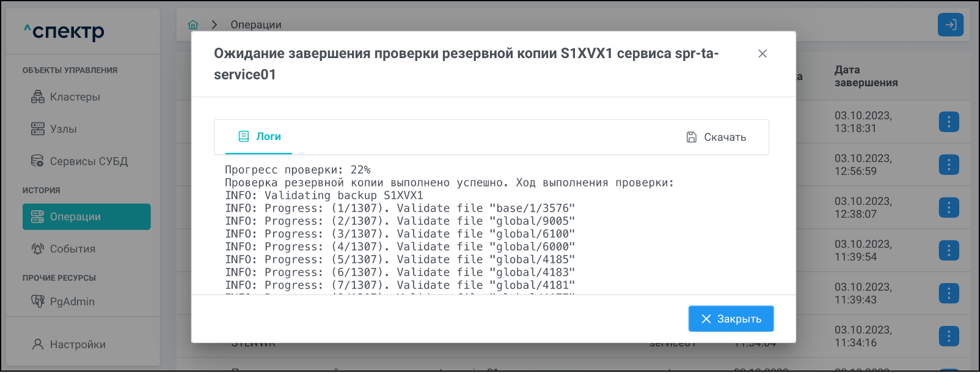The width and height of the screenshot is (980, 373).
Task: Click the Сервисы СУБД database icon
Action: pyautogui.click(x=38, y=161)
